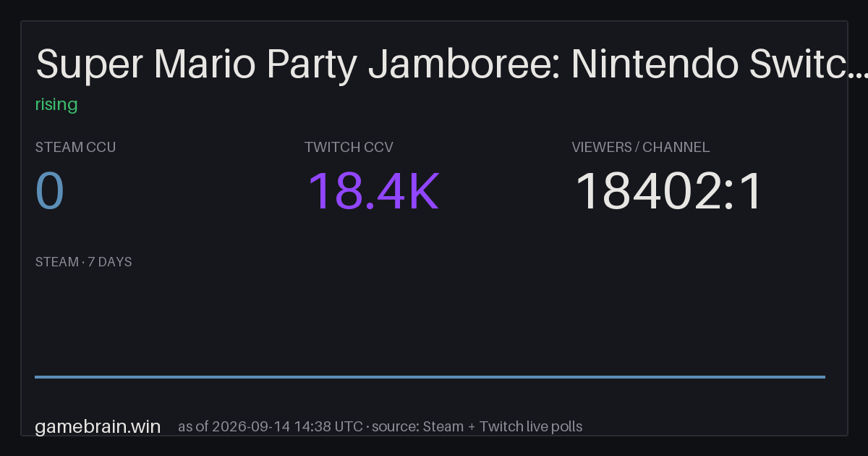
Task: Click the empty chart area above sparkline
Action: point(430,322)
